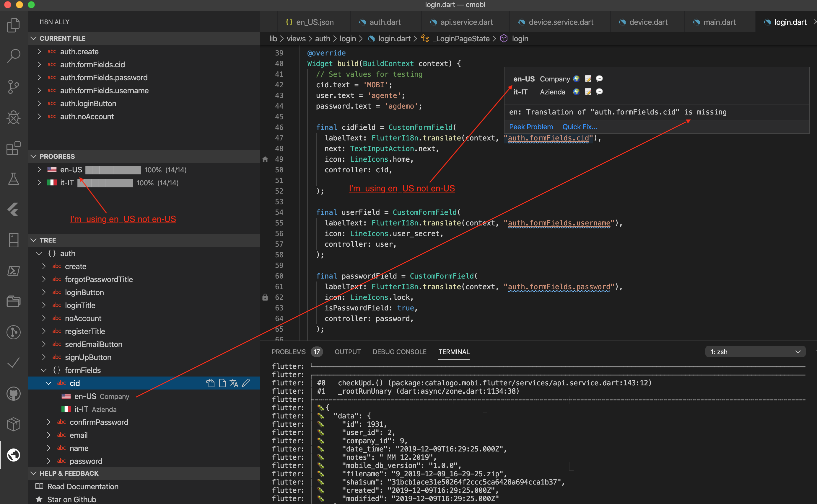Open Source Control from the activity bar
The height and width of the screenshot is (504, 817).
(x=13, y=87)
